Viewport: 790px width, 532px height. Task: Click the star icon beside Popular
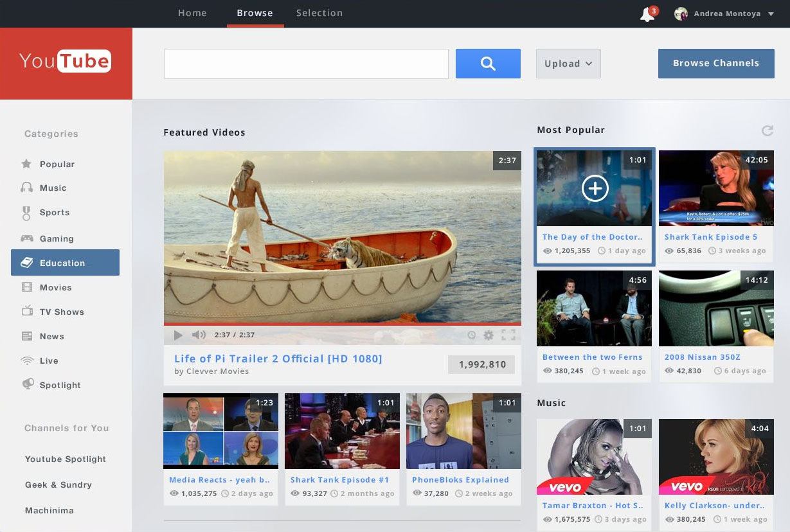26,164
